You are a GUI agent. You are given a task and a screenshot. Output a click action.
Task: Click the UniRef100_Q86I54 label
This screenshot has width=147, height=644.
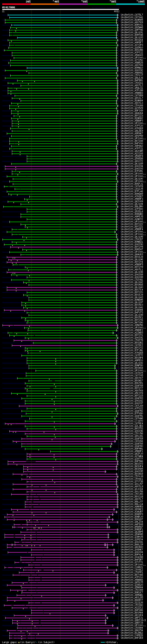(132, 630)
